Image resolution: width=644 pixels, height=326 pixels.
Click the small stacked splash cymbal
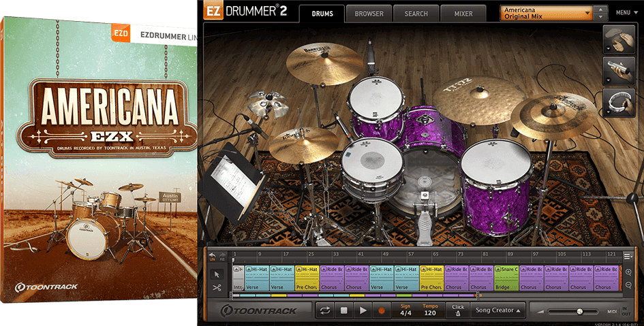pos(269,103)
